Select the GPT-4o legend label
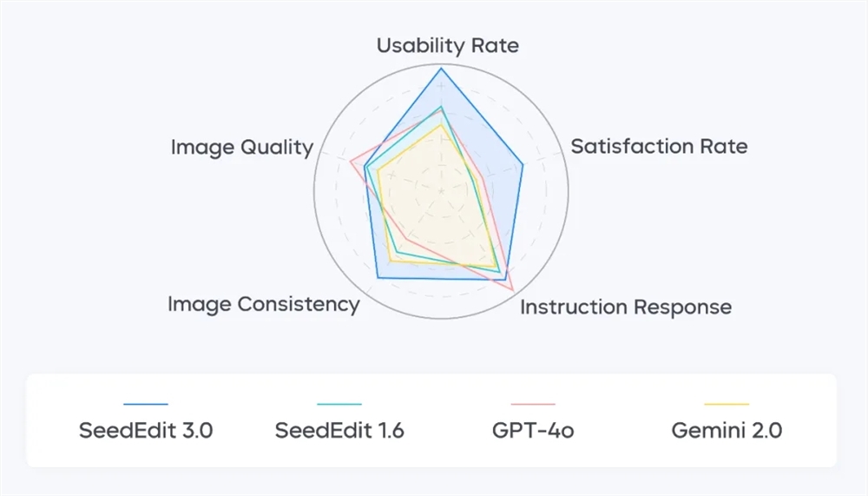 [x=533, y=431]
